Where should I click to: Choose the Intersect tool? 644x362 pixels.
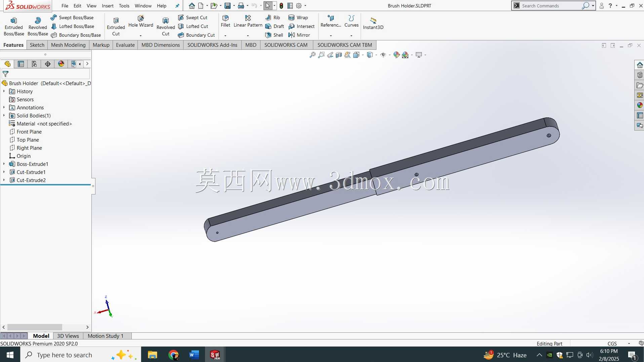point(301,26)
